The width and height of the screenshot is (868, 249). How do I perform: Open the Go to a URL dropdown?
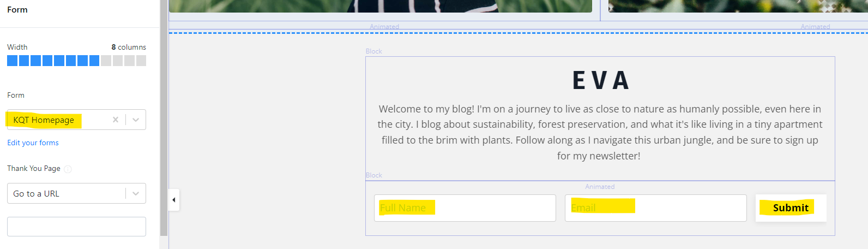click(x=76, y=193)
